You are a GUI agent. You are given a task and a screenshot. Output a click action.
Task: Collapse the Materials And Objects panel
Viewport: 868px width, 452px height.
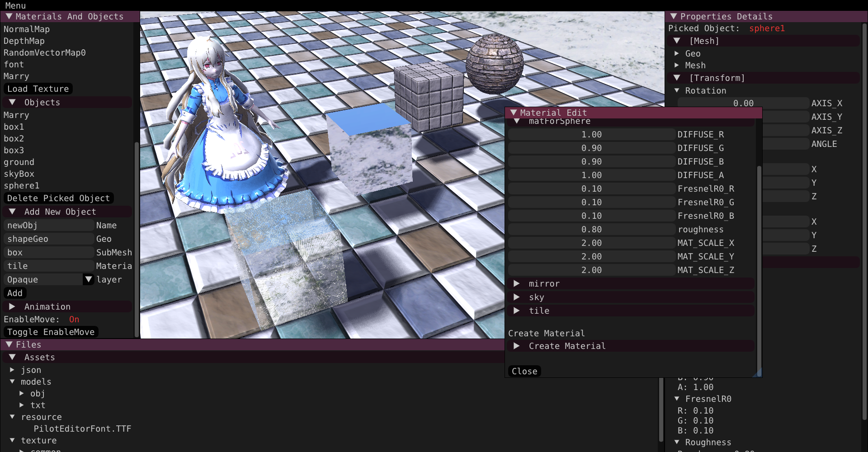(x=9, y=16)
